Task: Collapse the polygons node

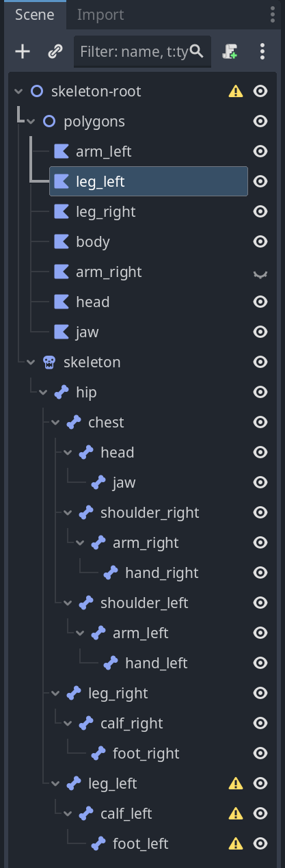Action: pyautogui.click(x=31, y=121)
